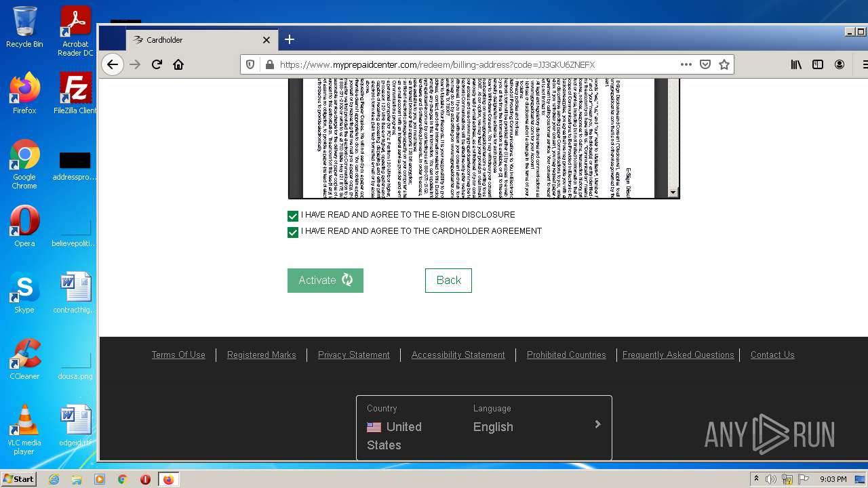
Task: Select the edgeid.rtf file on desktop
Action: pyautogui.click(x=75, y=426)
